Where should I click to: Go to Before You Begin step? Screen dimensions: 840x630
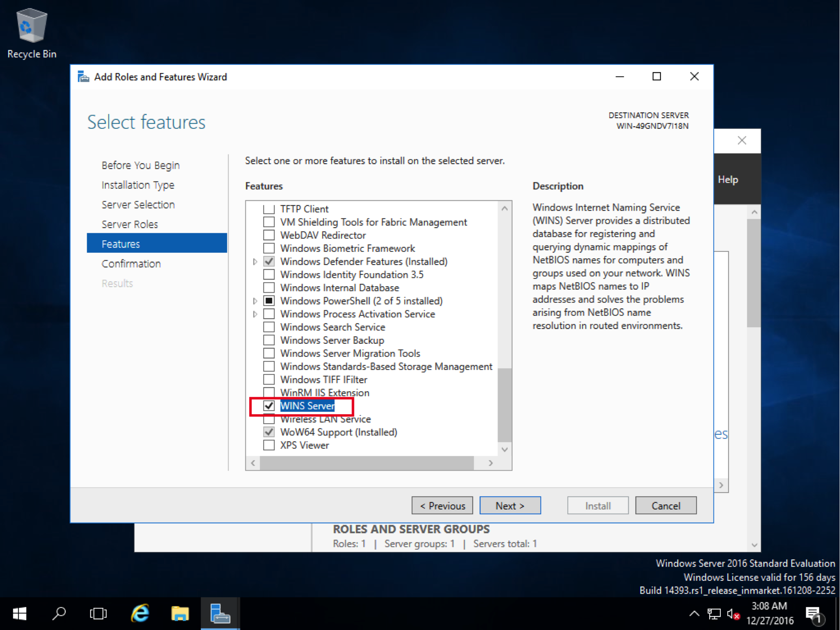[x=141, y=165]
